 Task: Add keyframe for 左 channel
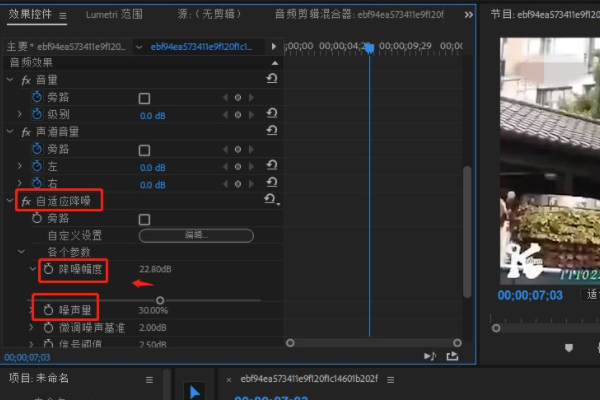coord(238,167)
